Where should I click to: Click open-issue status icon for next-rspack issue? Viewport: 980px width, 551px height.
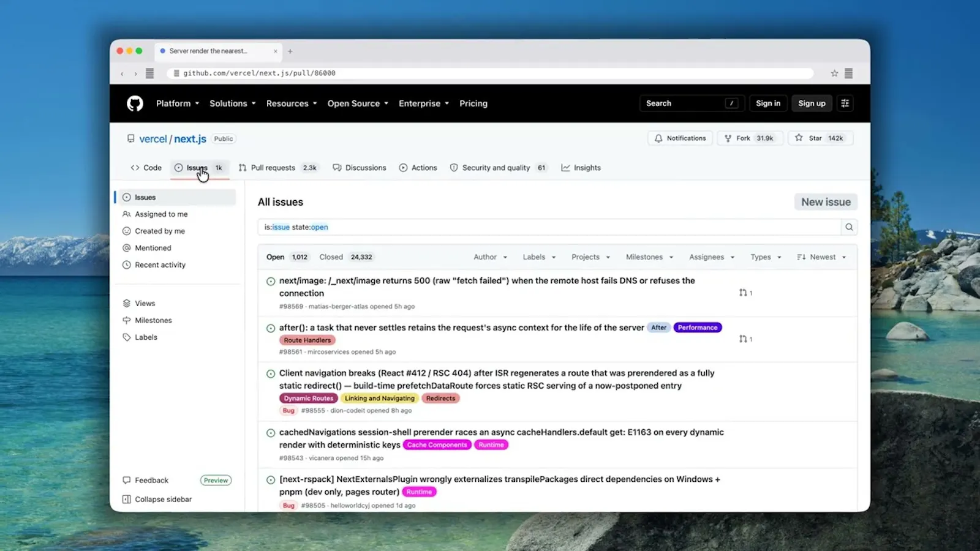271,480
